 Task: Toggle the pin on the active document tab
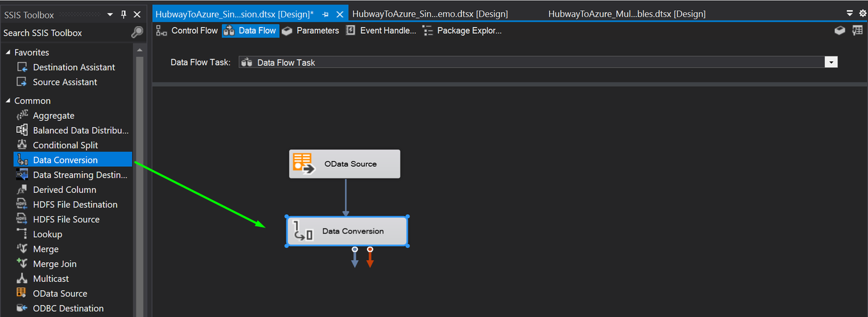coord(325,14)
